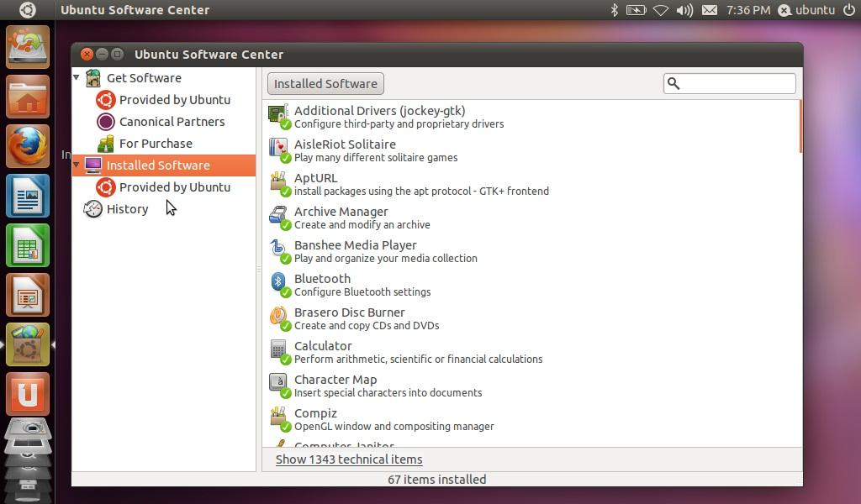
Task: Click the search field
Action: 729,83
